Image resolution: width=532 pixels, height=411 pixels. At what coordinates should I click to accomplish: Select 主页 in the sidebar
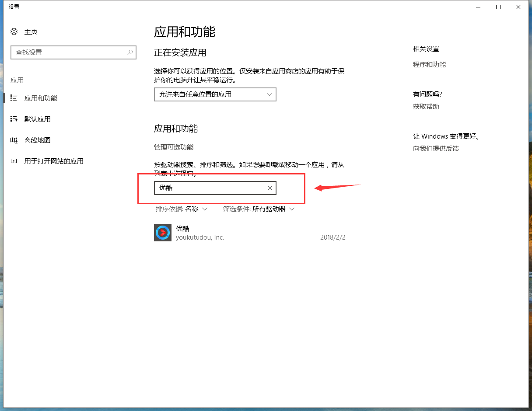coord(30,31)
